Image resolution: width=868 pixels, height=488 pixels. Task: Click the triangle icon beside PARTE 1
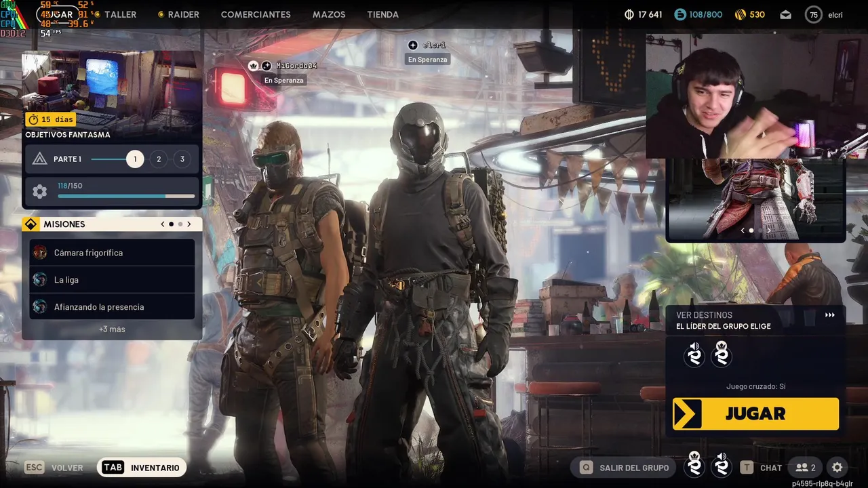coord(40,159)
